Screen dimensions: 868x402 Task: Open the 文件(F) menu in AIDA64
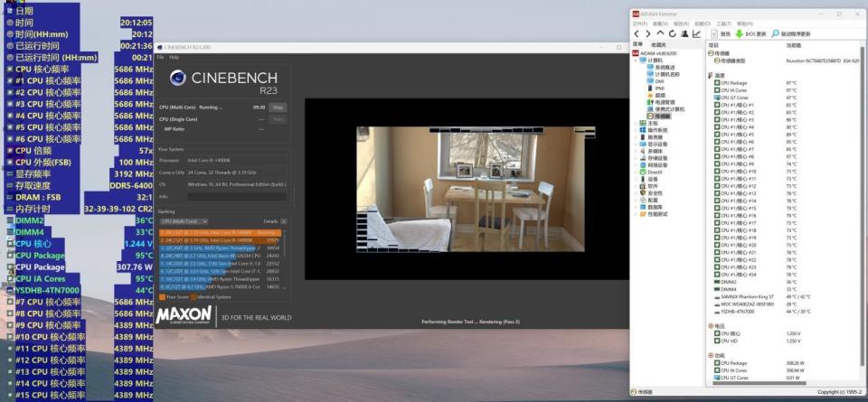click(639, 23)
